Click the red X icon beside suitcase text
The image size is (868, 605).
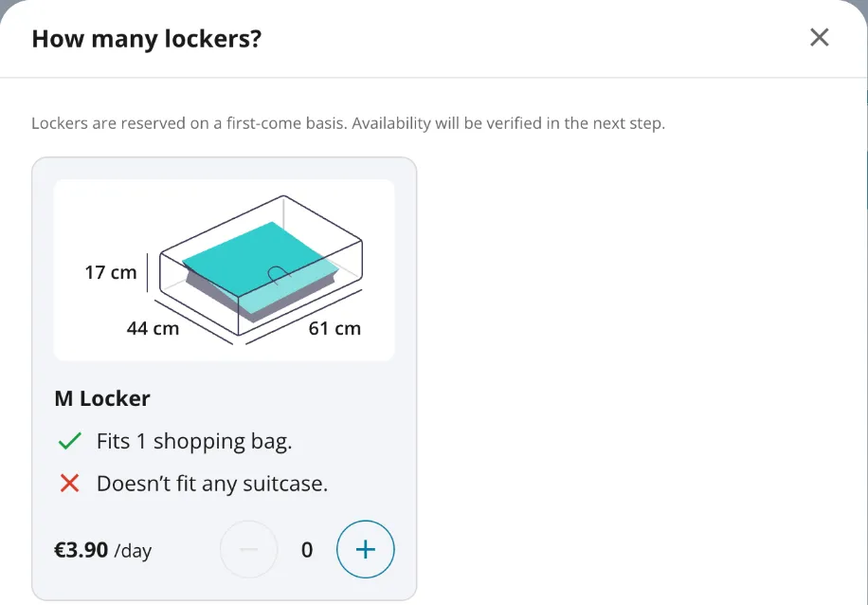69,483
